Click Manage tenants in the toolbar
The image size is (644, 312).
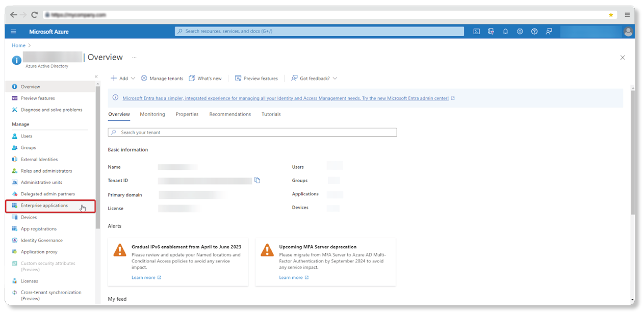(162, 79)
